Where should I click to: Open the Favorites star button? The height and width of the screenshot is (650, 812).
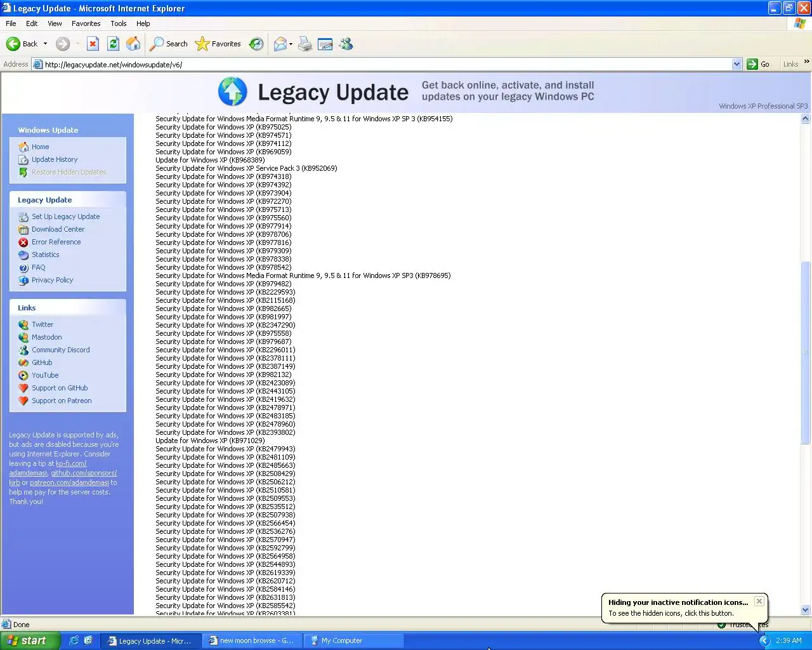pyautogui.click(x=218, y=44)
